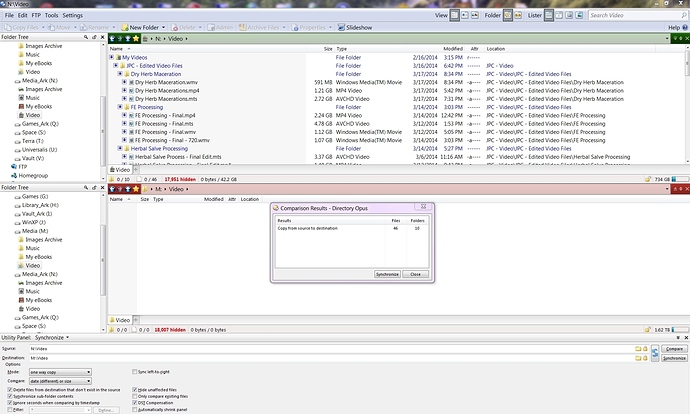Click Video breadcrumb in N: path bar

[x=175, y=39]
